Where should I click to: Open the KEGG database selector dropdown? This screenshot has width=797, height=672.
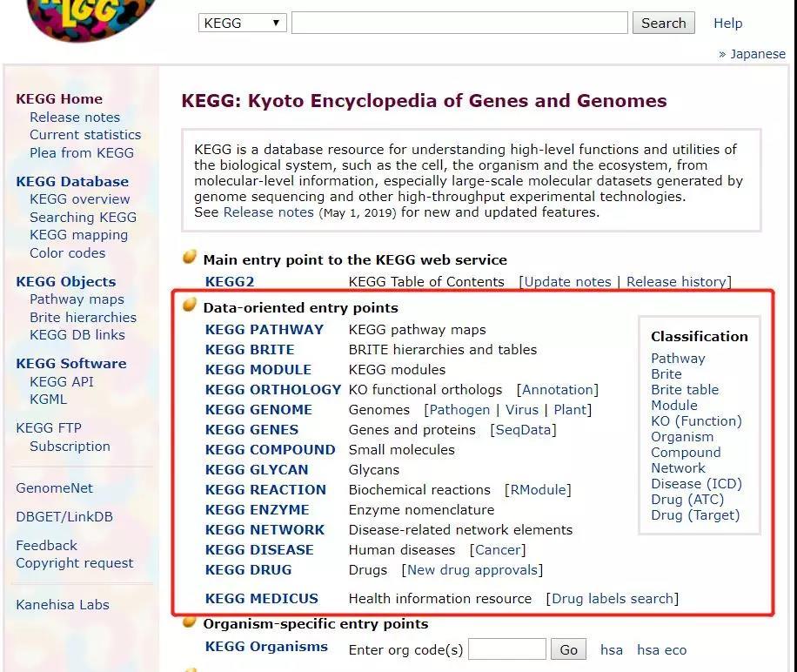click(x=243, y=23)
